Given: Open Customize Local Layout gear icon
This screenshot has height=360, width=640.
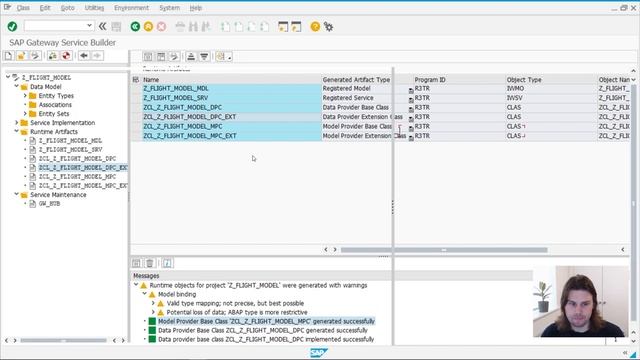Looking at the screenshot, I should [x=328, y=27].
